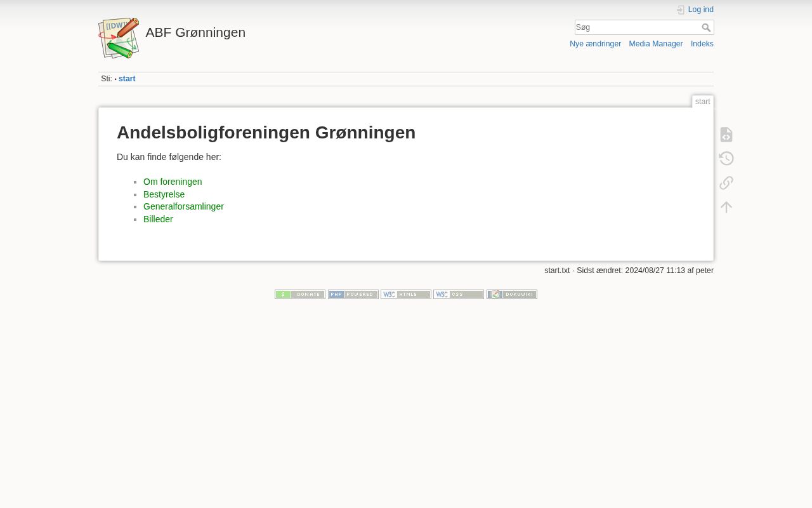Screen dimensions: 812x508
Task: Focus the Søg search field
Action: pos(637,27)
